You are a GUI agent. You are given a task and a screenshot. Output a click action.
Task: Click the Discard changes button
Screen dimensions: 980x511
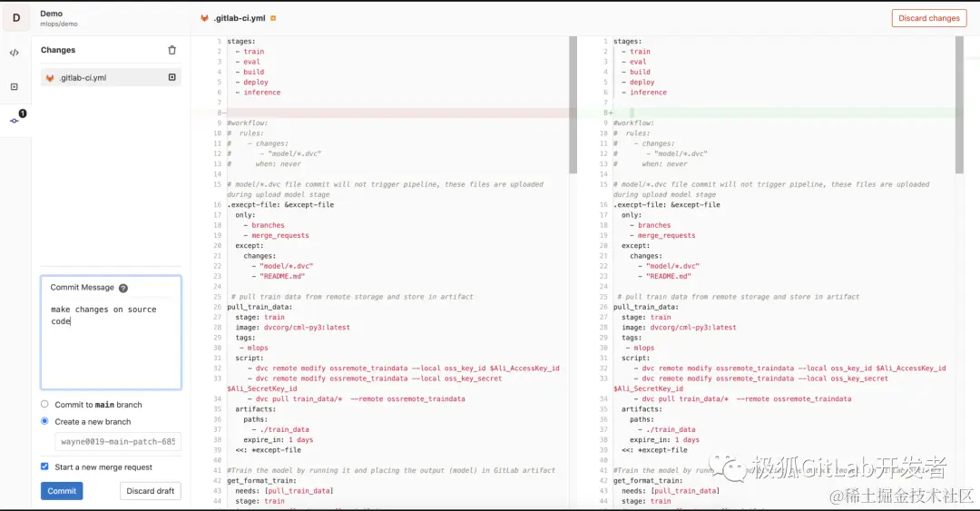929,18
